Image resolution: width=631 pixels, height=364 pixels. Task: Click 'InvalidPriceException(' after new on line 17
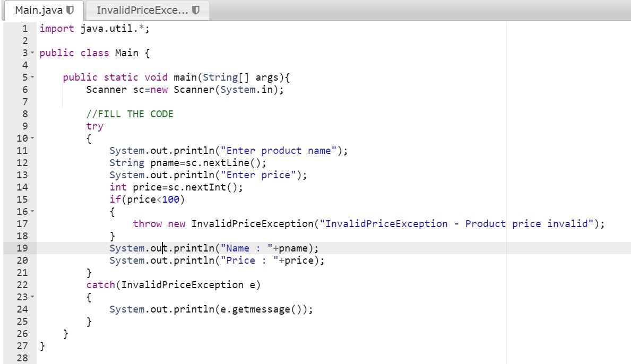pos(255,223)
